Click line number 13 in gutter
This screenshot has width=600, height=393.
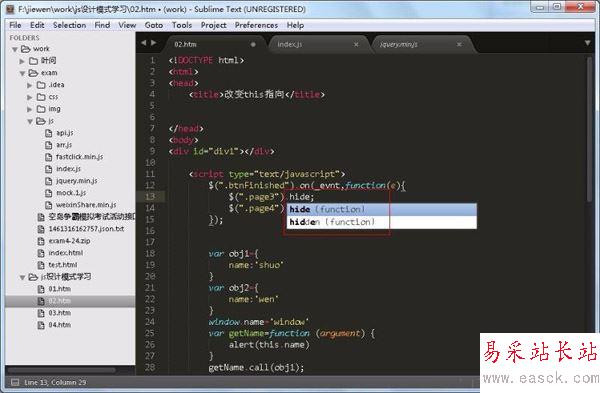[x=150, y=197]
